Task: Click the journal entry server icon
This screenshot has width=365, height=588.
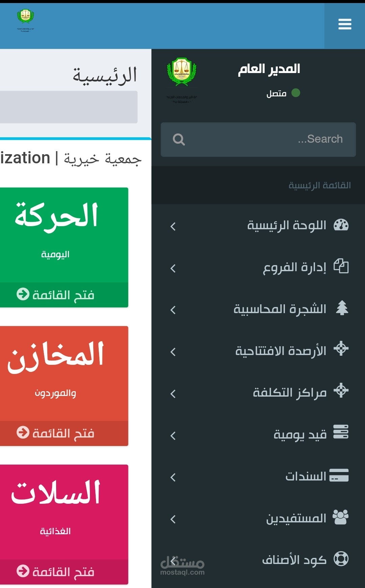Action: click(341, 432)
